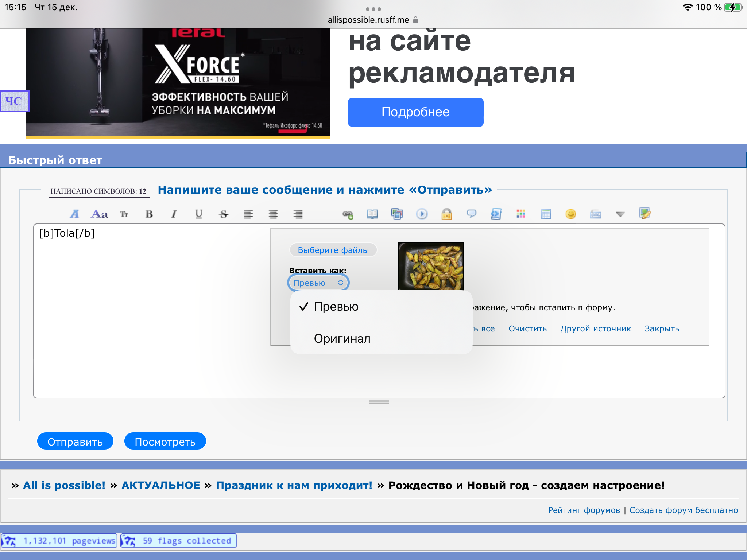Open the 'Вставить как' Превью dropdown
Viewport: 747px width, 560px height.
point(318,283)
